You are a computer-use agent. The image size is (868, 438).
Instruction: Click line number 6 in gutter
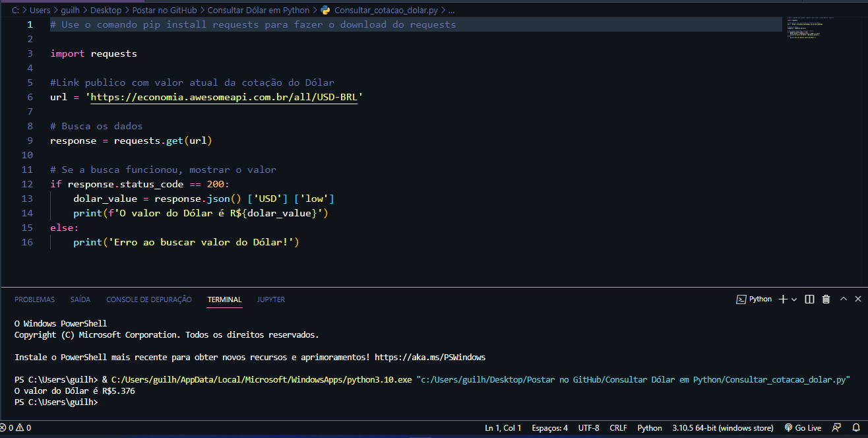point(30,97)
